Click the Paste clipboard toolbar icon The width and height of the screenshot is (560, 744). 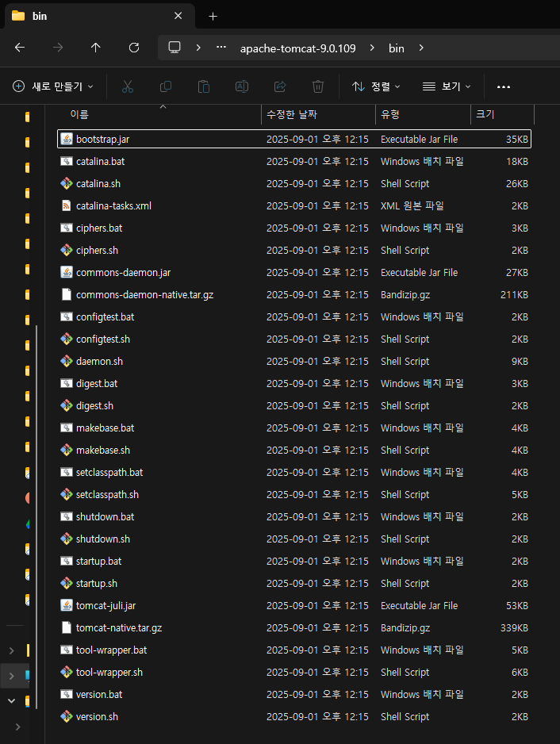pos(204,86)
